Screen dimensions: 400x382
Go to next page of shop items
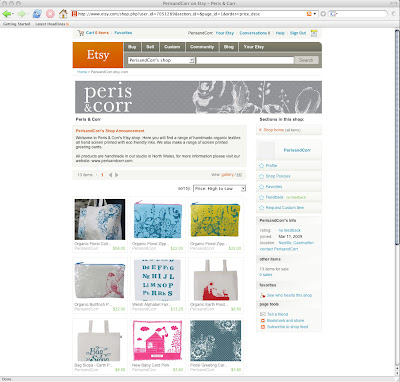tap(117, 175)
